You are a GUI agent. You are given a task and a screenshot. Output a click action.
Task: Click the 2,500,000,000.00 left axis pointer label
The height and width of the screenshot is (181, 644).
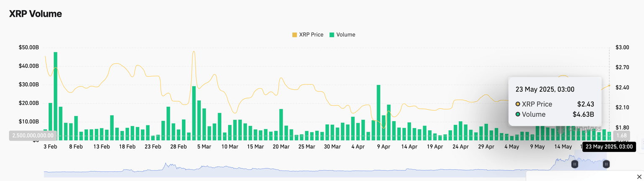pyautogui.click(x=33, y=136)
